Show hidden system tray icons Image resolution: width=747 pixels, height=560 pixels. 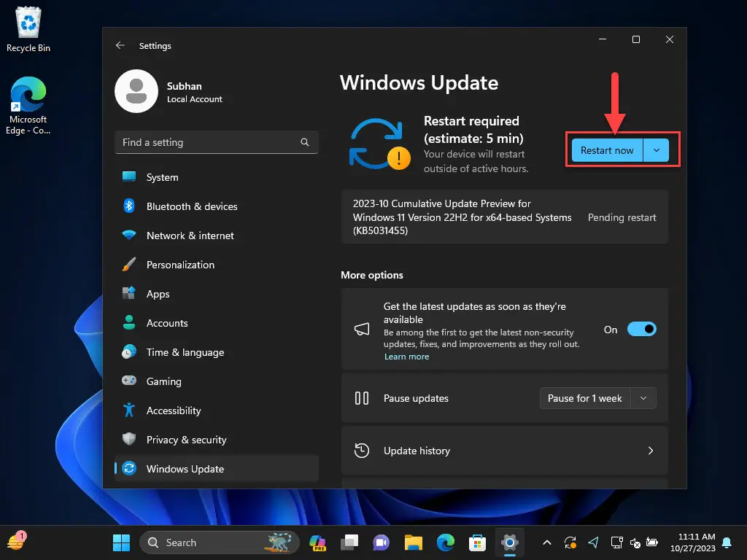(547, 542)
